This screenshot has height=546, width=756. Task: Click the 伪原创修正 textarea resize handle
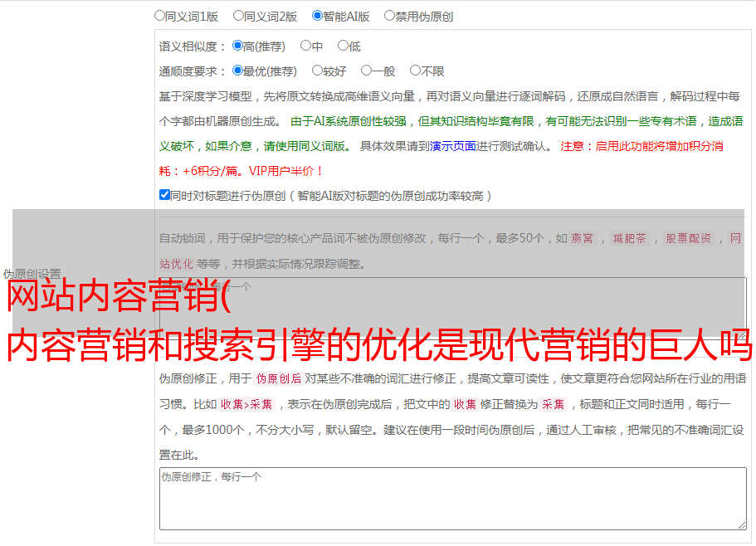(742, 525)
